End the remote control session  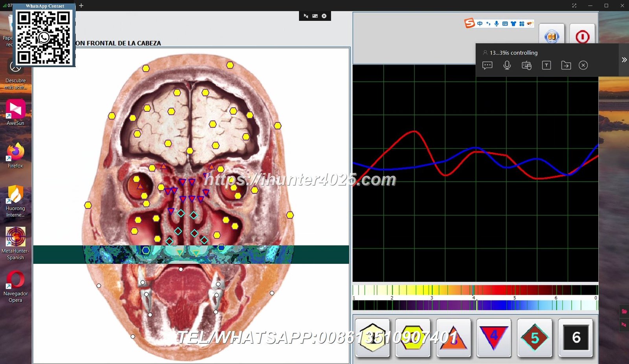click(583, 65)
